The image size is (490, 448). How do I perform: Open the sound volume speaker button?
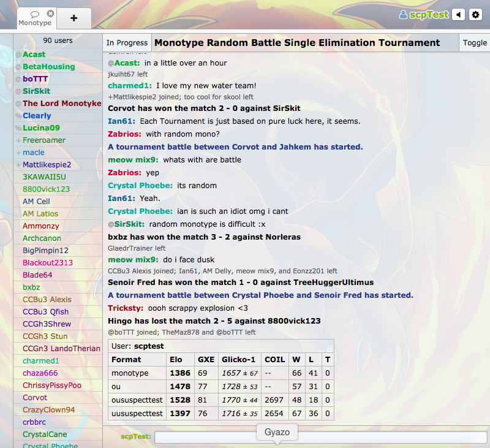pos(458,15)
